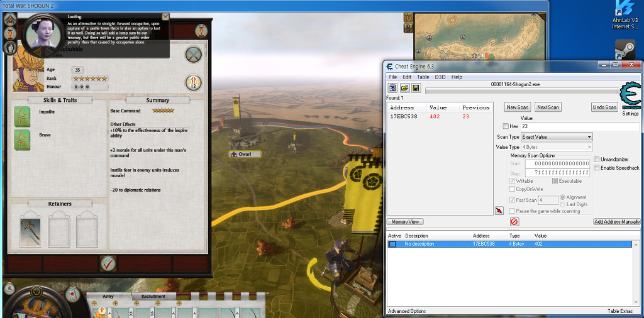
Task: Click the clan mon emblem above portrait
Action: (36, 291)
